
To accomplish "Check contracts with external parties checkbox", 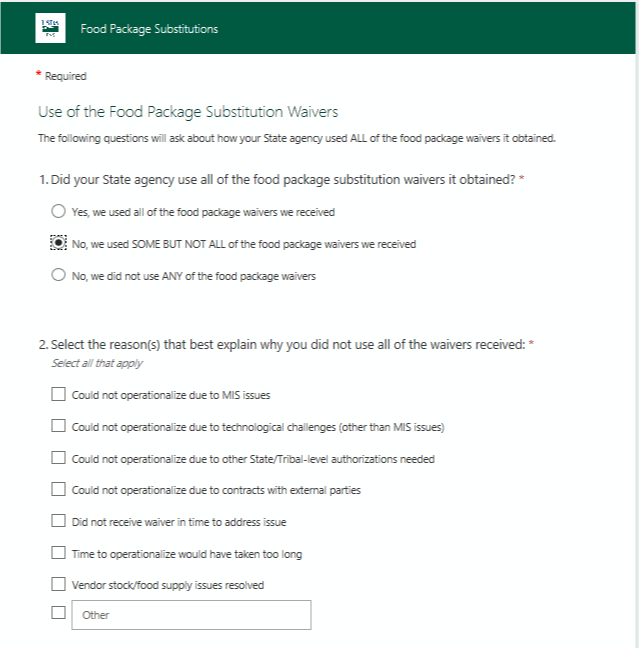I will (x=58, y=490).
